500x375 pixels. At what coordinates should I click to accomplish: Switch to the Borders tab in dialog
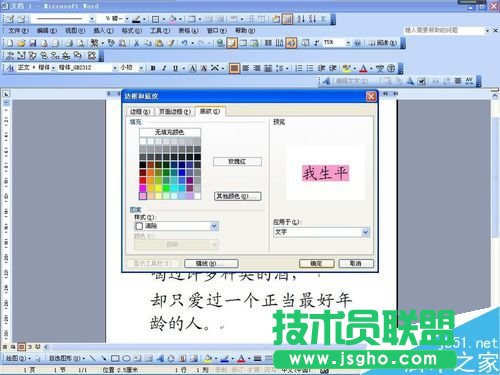tap(140, 112)
